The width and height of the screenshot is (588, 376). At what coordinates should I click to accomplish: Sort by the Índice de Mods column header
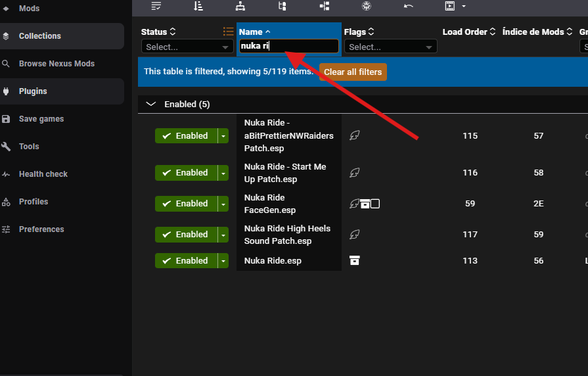[x=537, y=32]
